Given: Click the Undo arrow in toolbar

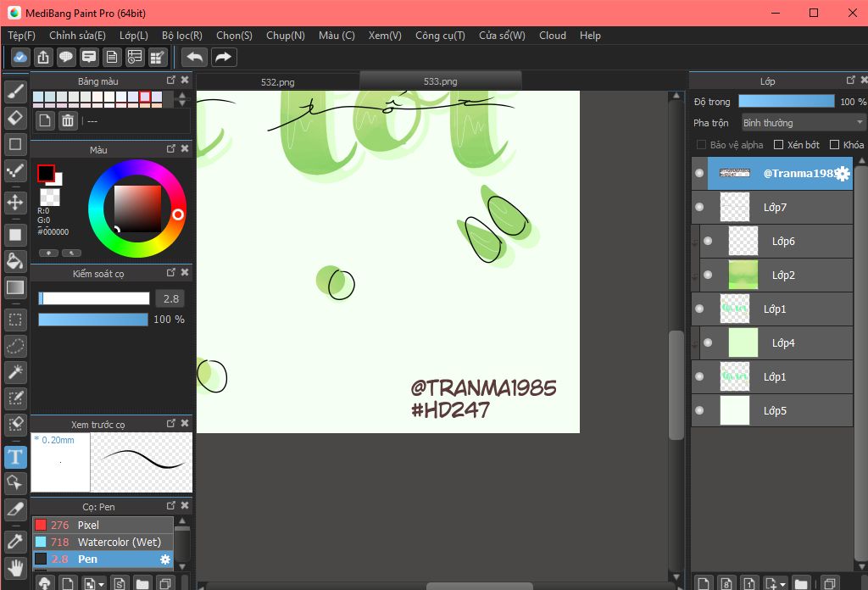Looking at the screenshot, I should click(x=195, y=57).
